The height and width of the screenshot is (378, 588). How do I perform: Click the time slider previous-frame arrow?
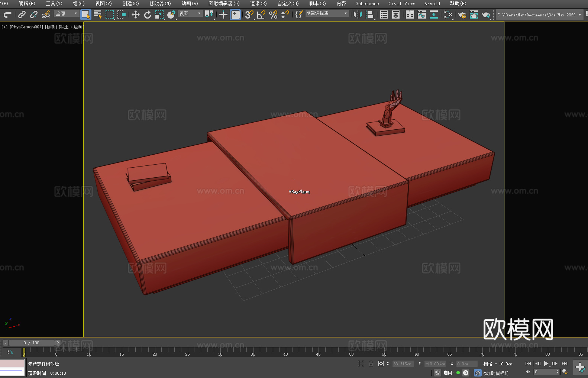pos(6,343)
